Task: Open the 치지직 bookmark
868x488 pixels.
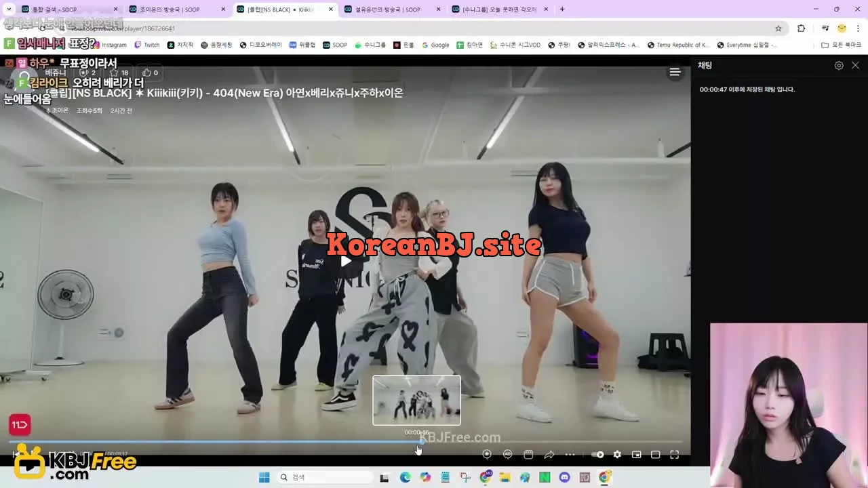Action: pos(180,45)
